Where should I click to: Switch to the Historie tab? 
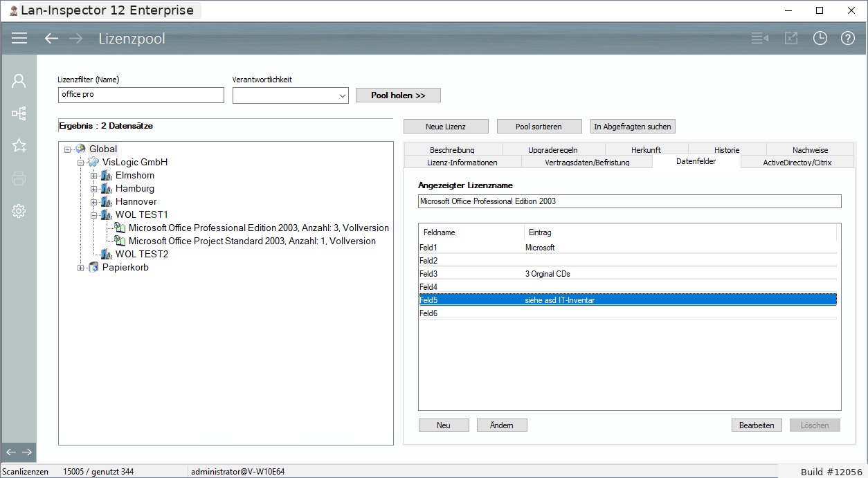[727, 149]
